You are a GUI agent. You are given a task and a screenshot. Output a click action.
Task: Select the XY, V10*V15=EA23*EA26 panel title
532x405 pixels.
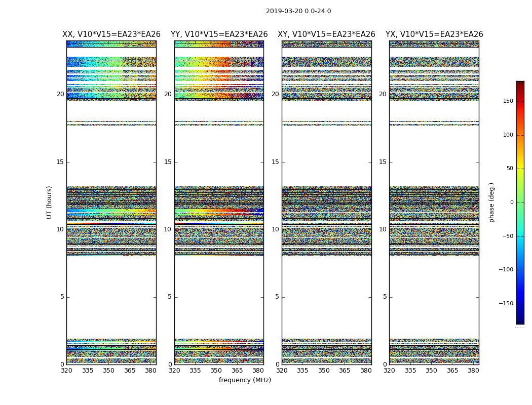(x=326, y=34)
